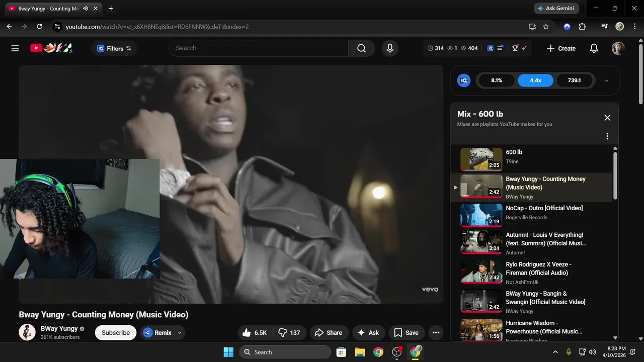This screenshot has width=644, height=362.
Task: Play Hurricane Wisdom - Powerhouse video
Action: 531,330
